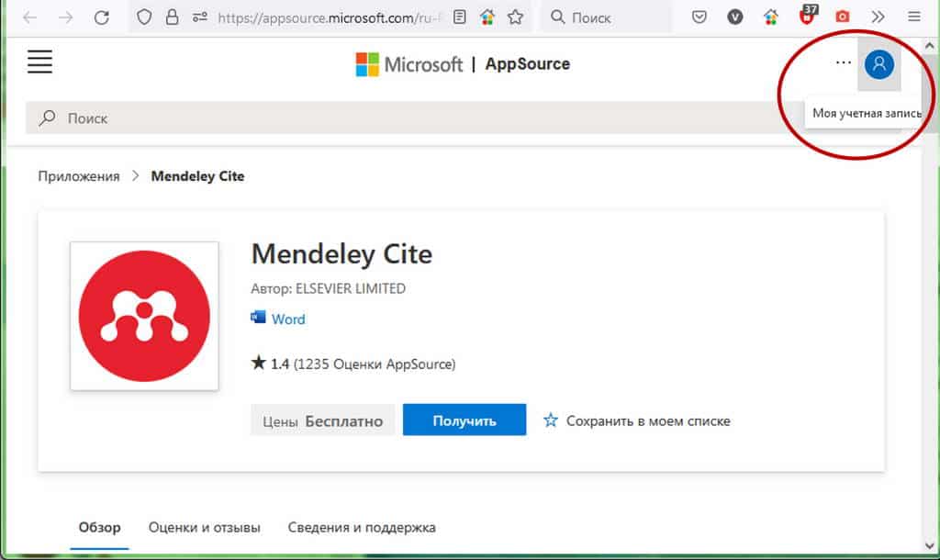
Task: Click the padlock site security icon
Action: pos(172,17)
